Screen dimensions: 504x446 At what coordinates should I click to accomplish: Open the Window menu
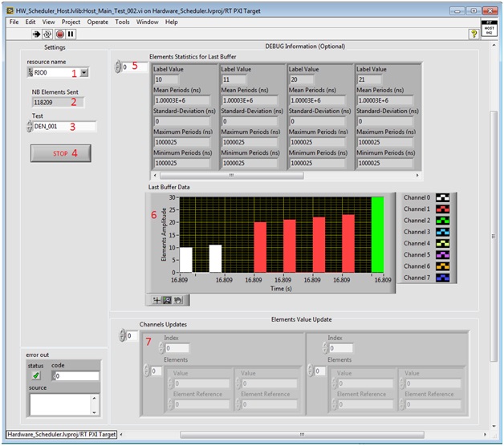coord(147,22)
